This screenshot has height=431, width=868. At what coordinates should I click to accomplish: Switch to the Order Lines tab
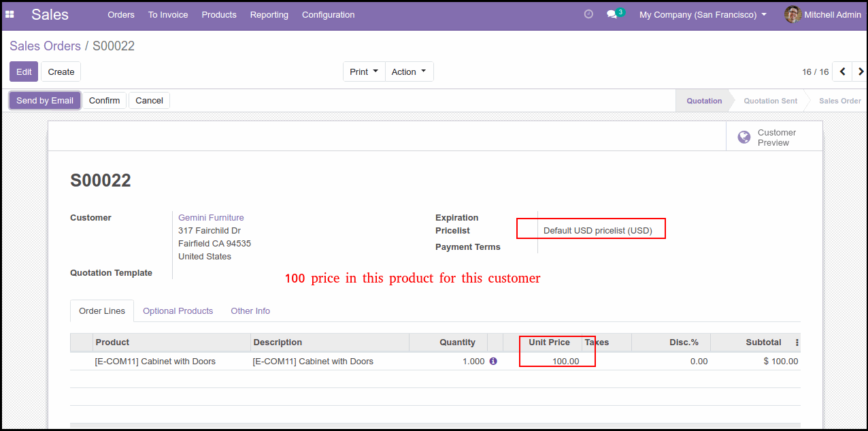coord(102,310)
